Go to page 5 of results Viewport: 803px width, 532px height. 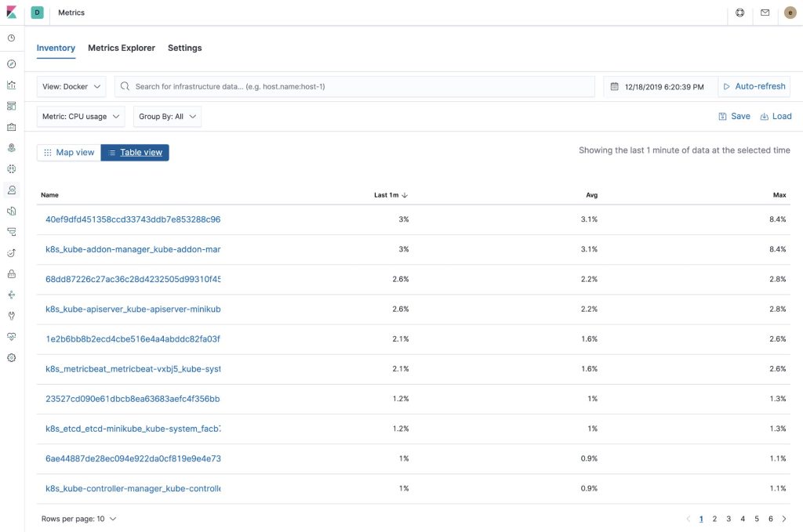pyautogui.click(x=757, y=519)
